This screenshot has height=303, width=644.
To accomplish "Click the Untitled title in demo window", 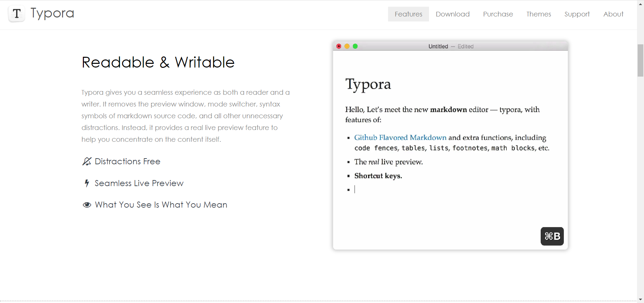I will (x=438, y=46).
